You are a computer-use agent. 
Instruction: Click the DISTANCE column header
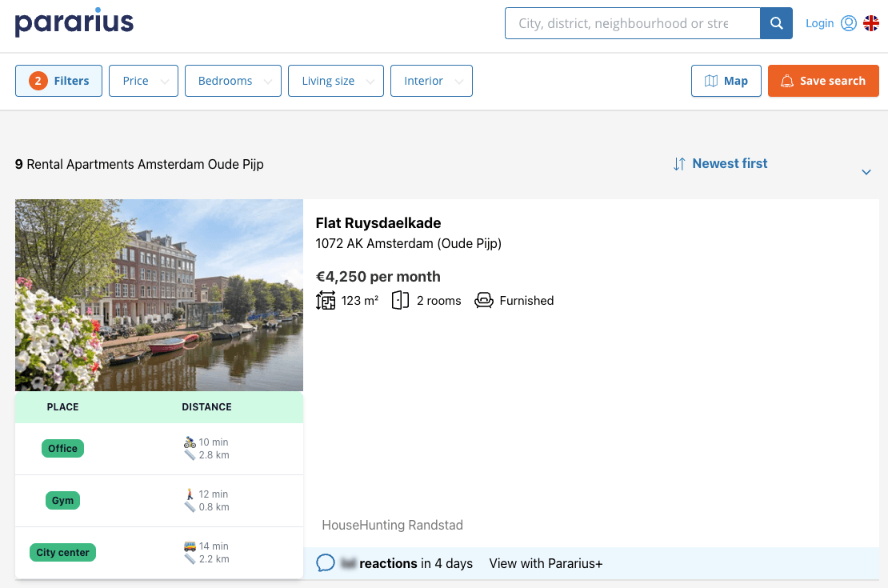pyautogui.click(x=206, y=406)
